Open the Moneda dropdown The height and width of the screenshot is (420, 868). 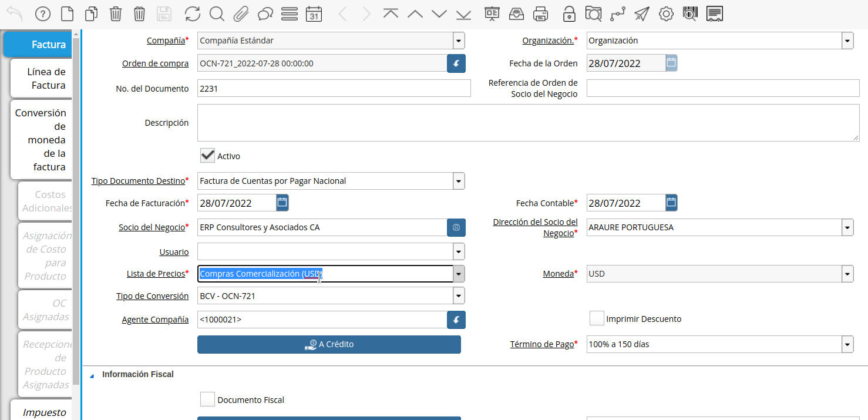(847, 273)
